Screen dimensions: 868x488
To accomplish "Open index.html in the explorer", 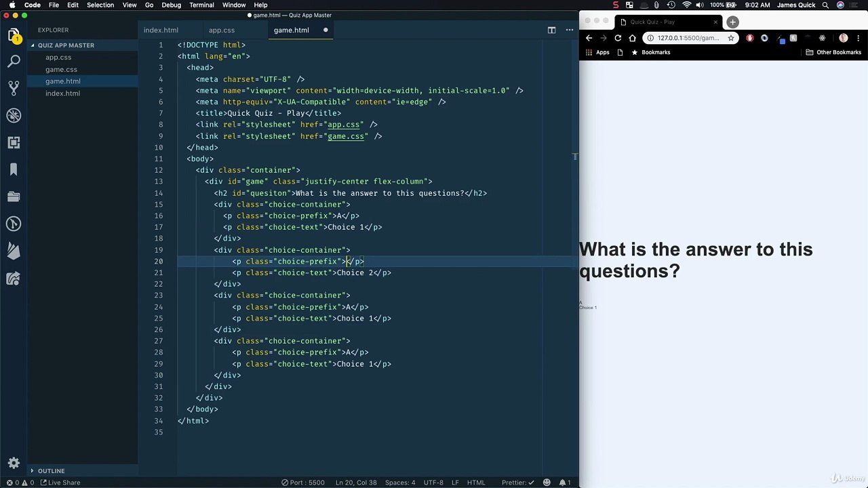I will [x=62, y=94].
